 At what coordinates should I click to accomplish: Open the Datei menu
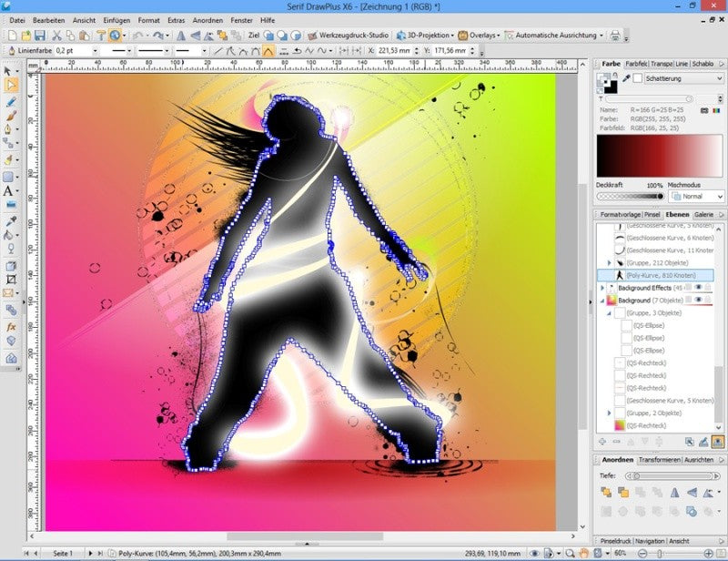coord(17,20)
